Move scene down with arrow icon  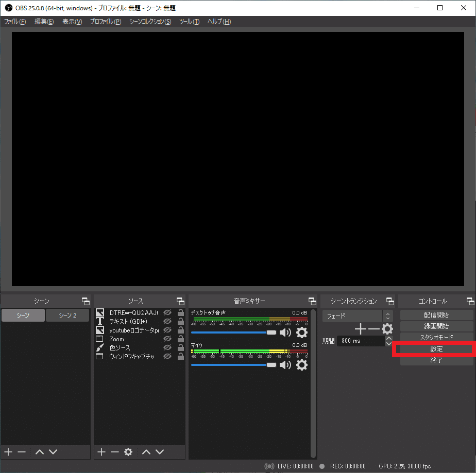pyautogui.click(x=53, y=452)
